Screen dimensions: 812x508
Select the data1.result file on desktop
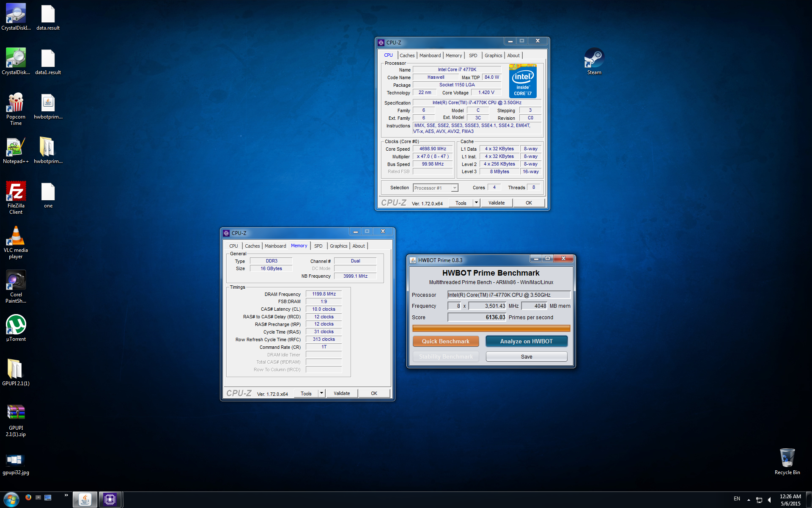pyautogui.click(x=48, y=61)
